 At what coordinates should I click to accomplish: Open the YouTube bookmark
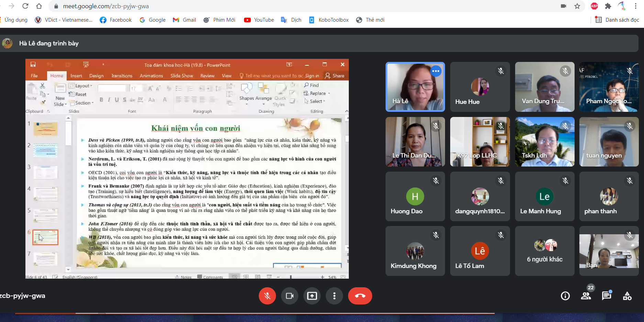(259, 20)
